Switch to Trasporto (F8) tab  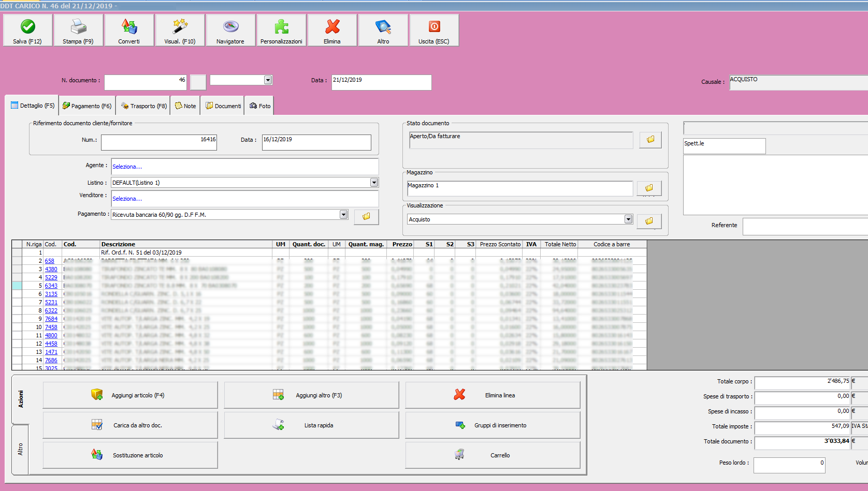click(143, 106)
